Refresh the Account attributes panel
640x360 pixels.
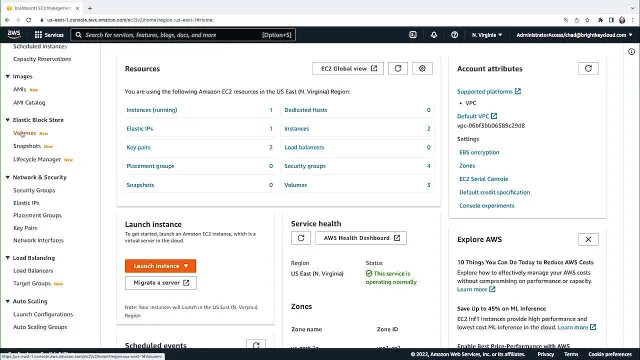tap(588, 69)
